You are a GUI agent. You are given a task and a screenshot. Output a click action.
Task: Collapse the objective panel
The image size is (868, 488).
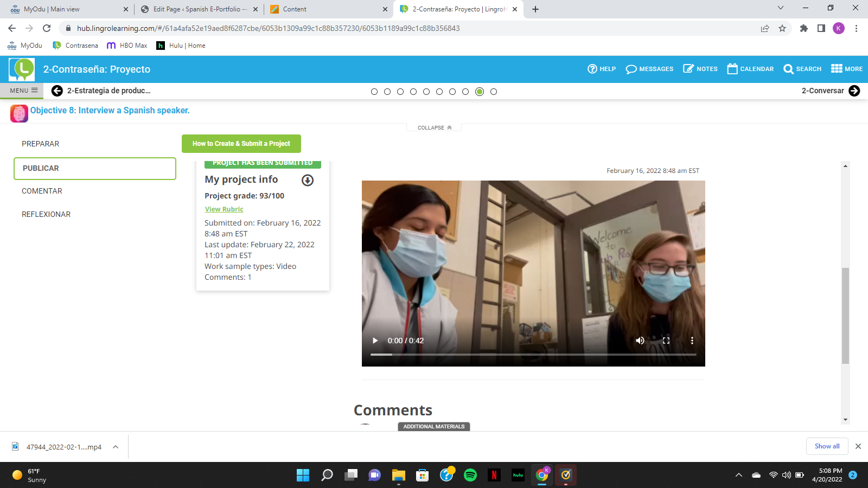(434, 128)
